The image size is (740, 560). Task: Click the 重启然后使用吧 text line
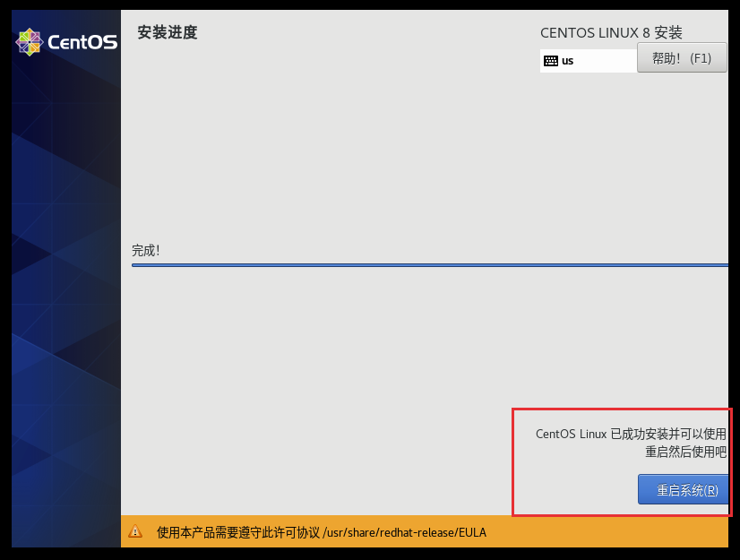tap(685, 452)
